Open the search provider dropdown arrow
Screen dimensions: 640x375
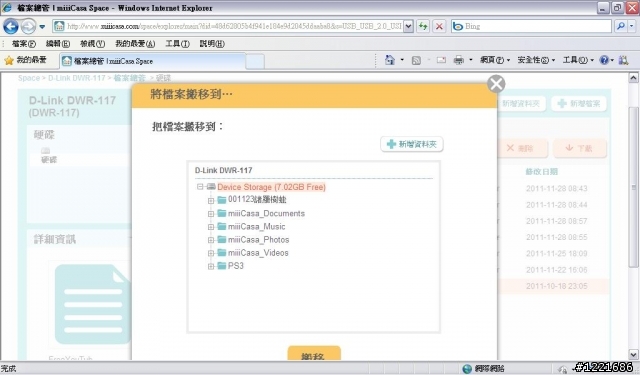[x=632, y=27]
